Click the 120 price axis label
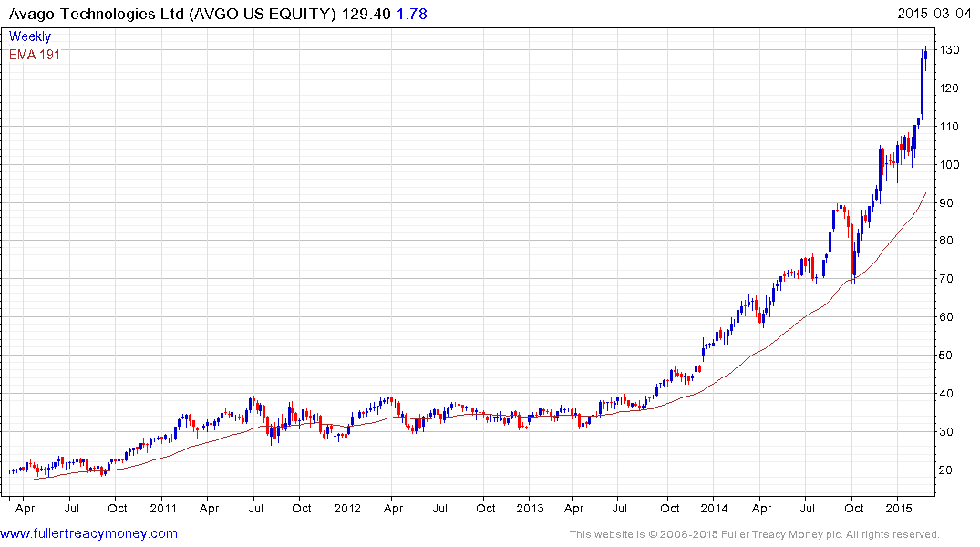Image resolution: width=980 pixels, height=547 pixels. pyautogui.click(x=949, y=88)
